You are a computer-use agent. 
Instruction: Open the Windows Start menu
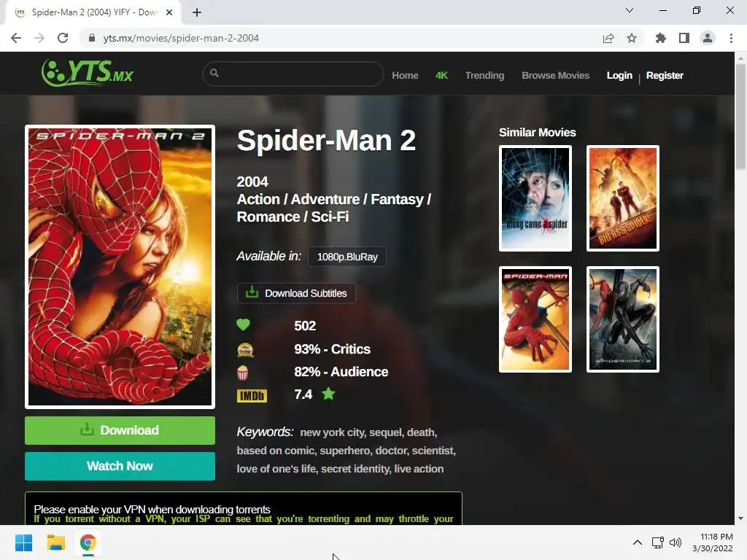click(x=24, y=542)
